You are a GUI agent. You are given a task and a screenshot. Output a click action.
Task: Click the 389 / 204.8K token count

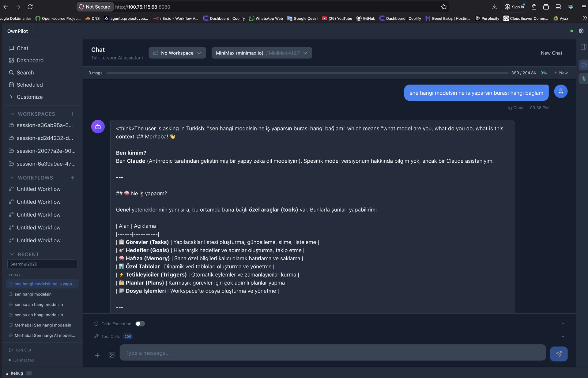[x=524, y=73]
